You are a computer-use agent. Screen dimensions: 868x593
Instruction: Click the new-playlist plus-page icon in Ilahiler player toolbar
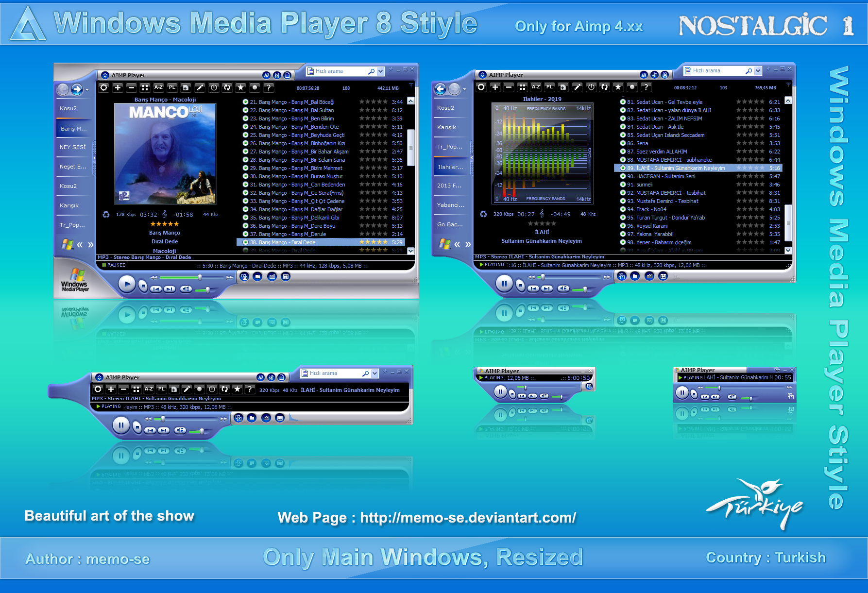[563, 87]
